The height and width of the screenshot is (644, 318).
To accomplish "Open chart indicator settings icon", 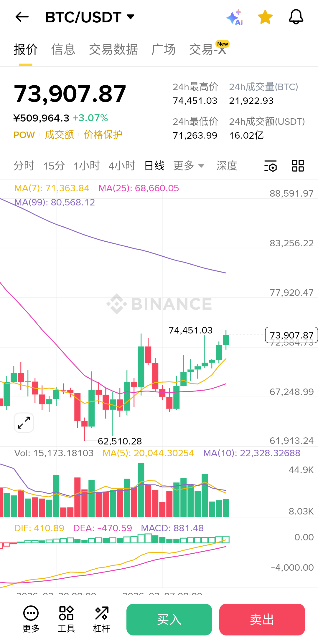I will pos(270,166).
